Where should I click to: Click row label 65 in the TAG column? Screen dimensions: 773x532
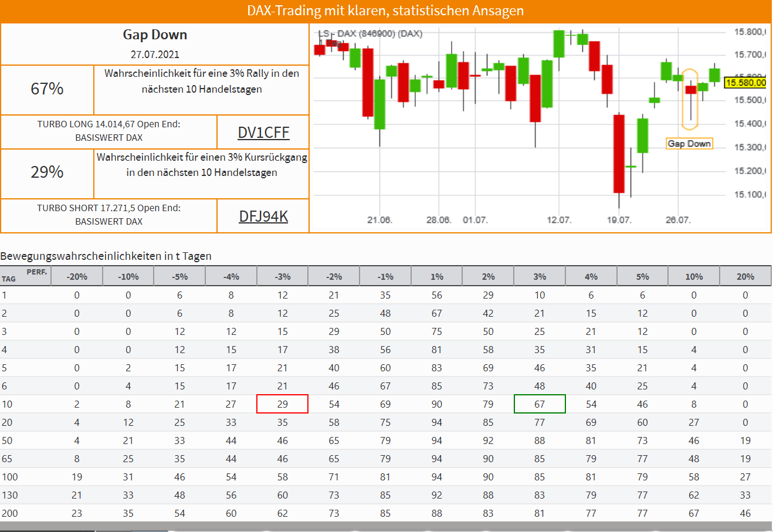pyautogui.click(x=7, y=459)
